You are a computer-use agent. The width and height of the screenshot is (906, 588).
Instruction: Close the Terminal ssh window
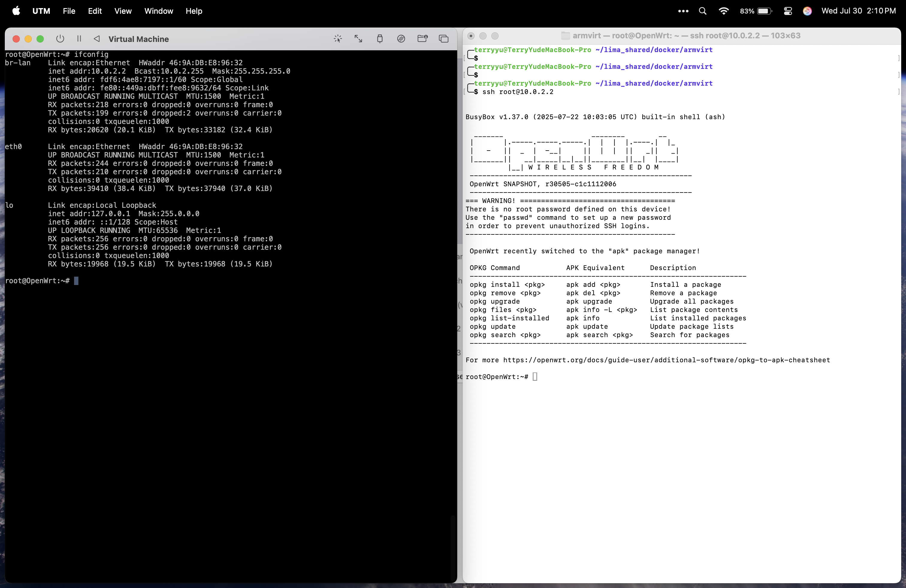click(471, 36)
